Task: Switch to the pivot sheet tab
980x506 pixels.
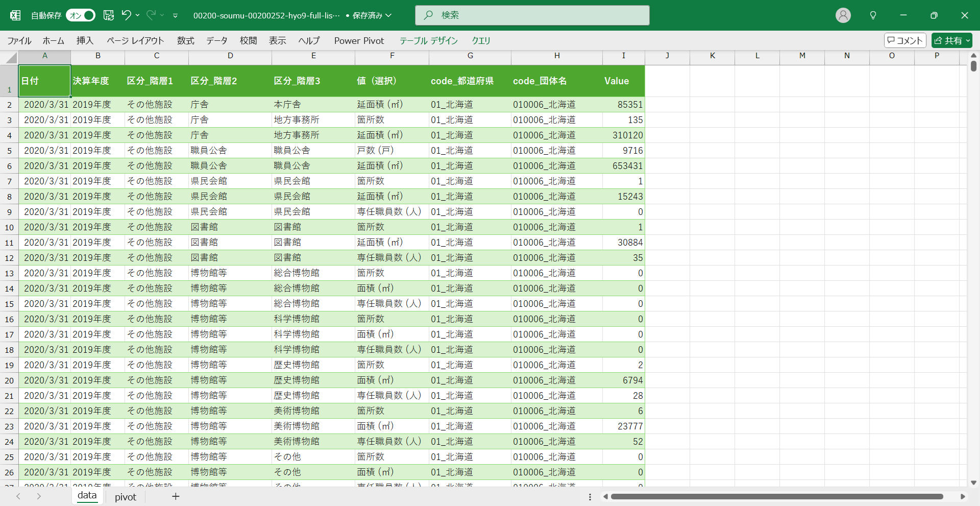Action: [126, 497]
